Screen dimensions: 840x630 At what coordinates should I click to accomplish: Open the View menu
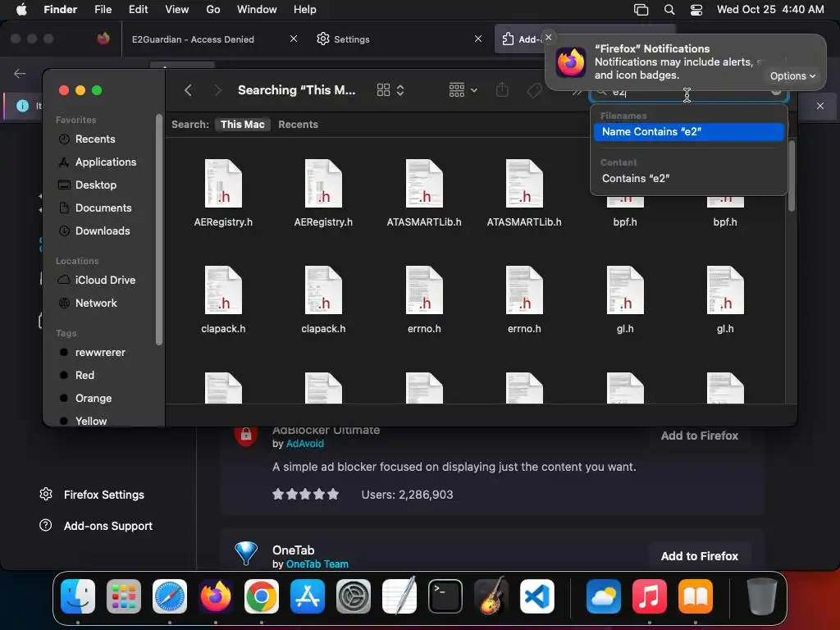[x=177, y=10]
